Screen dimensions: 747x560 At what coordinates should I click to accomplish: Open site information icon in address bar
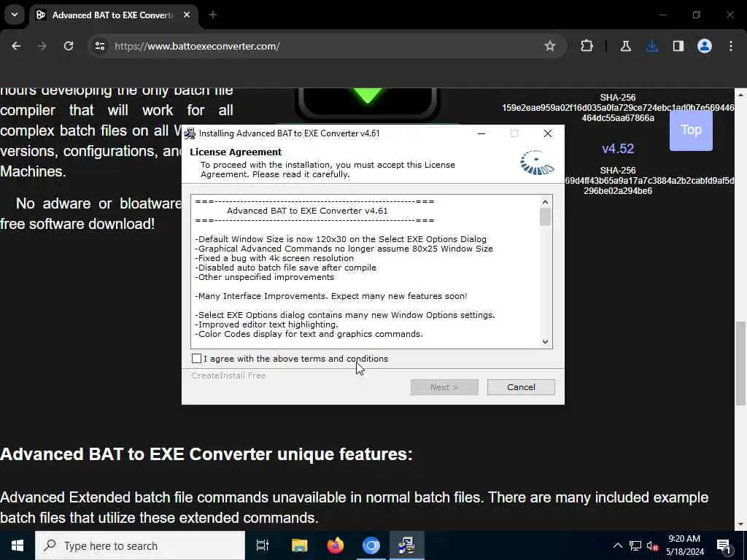(x=99, y=46)
